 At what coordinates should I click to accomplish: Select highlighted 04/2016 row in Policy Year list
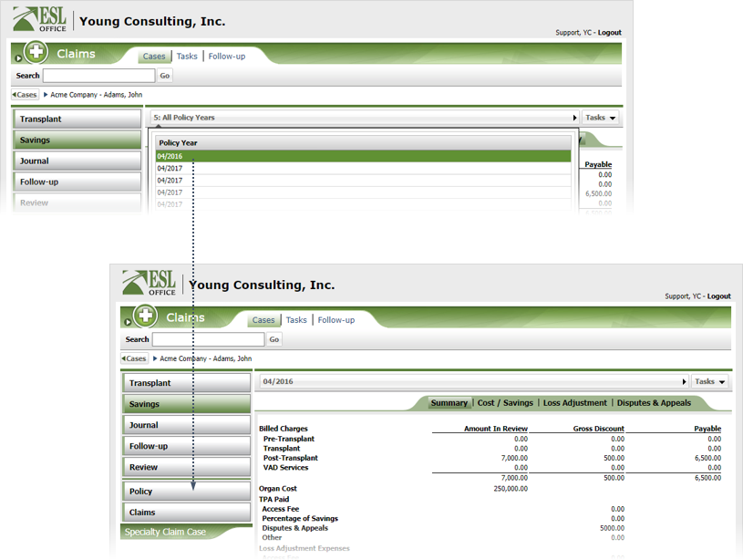pyautogui.click(x=363, y=157)
